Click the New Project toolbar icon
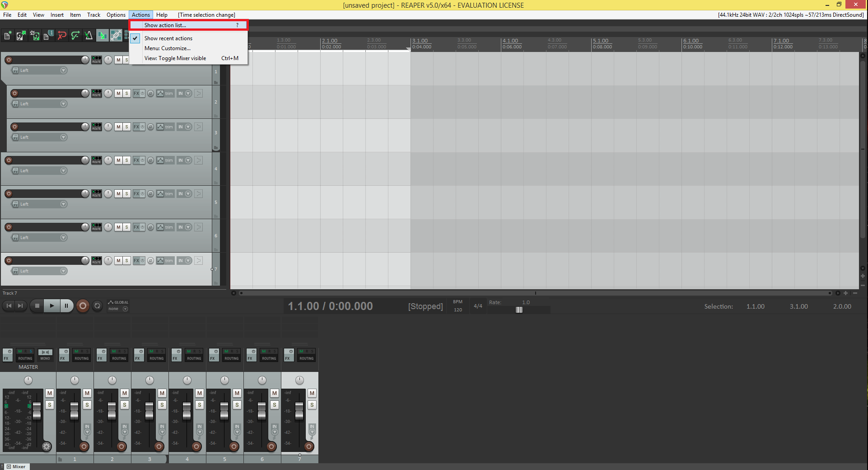The image size is (868, 470). 8,36
